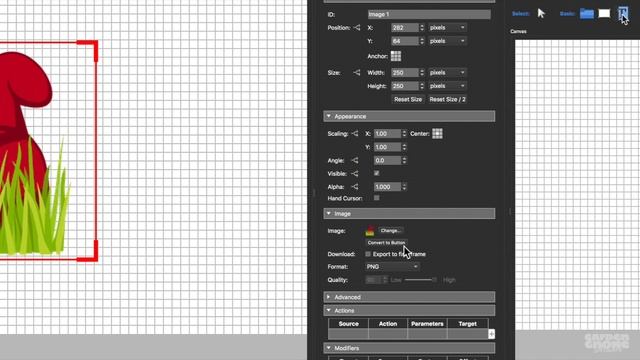Open the Anchor grid selector

coord(396,56)
